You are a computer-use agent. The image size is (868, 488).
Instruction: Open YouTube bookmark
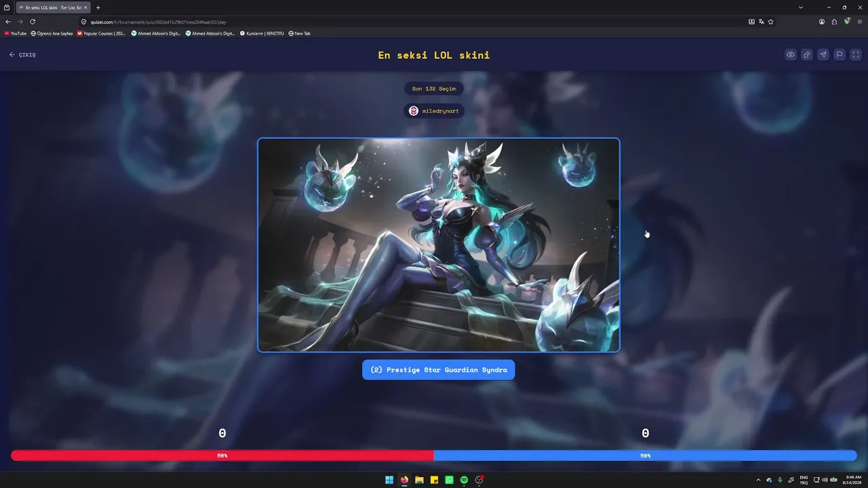tap(16, 33)
